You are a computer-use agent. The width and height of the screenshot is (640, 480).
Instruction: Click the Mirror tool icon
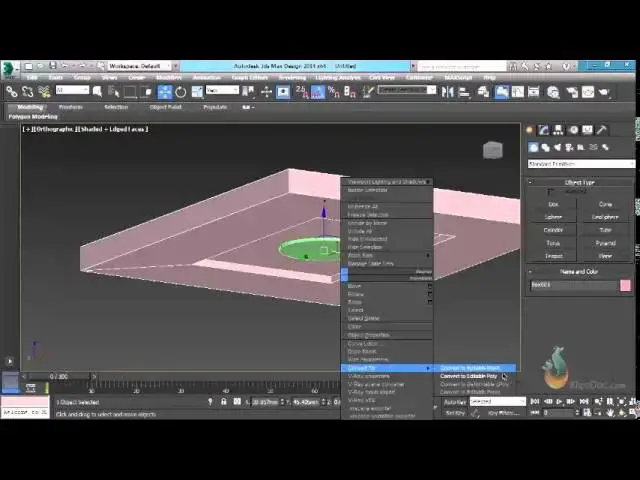[447, 92]
